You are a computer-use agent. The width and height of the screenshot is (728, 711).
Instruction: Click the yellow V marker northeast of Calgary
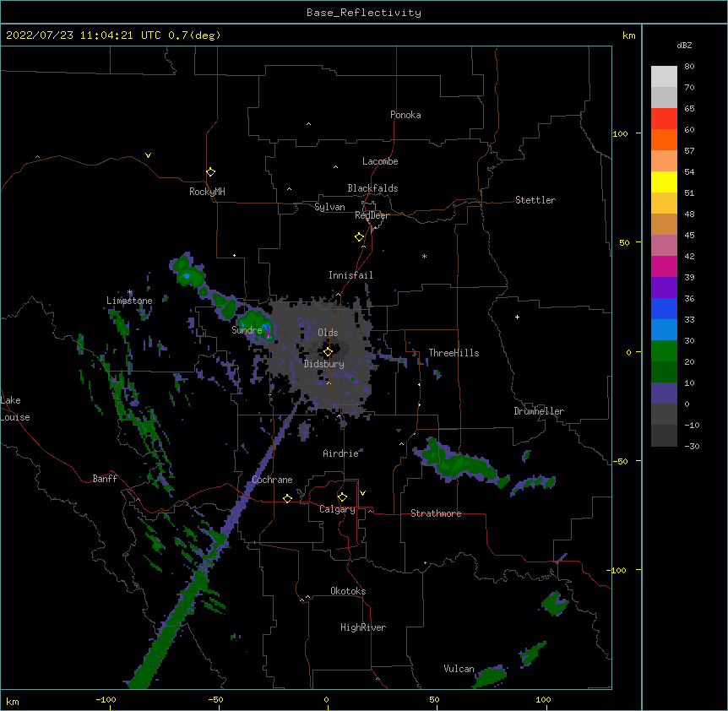click(362, 493)
